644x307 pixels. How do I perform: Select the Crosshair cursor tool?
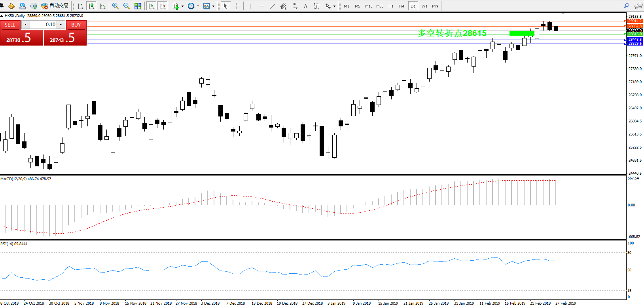[237, 6]
